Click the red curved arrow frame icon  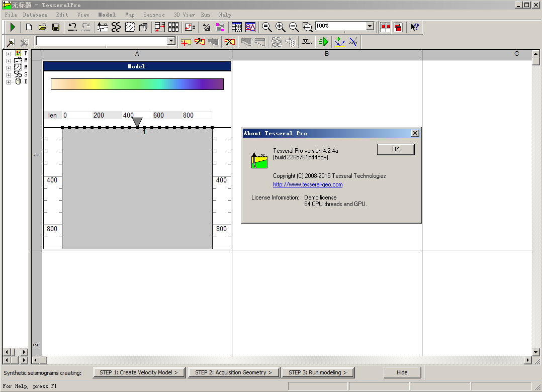pyautogui.click(x=190, y=27)
